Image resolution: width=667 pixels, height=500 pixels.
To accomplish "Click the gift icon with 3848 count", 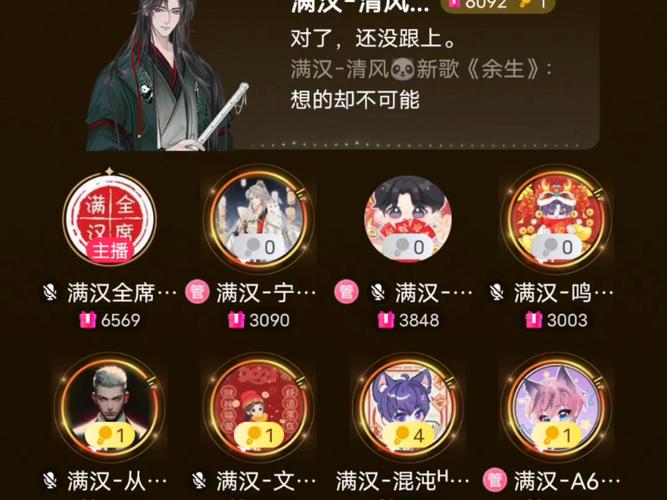I will [386, 320].
